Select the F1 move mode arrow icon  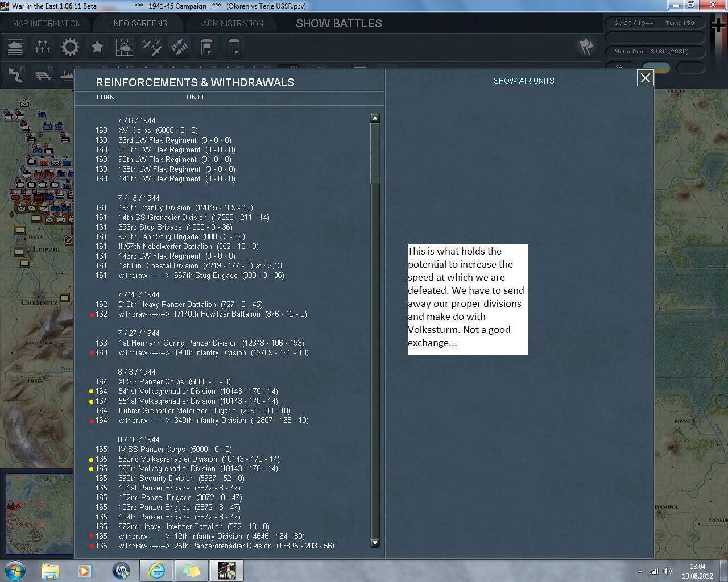point(15,74)
